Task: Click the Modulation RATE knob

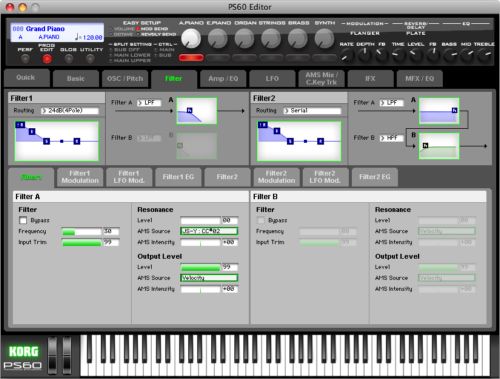Action: [347, 55]
